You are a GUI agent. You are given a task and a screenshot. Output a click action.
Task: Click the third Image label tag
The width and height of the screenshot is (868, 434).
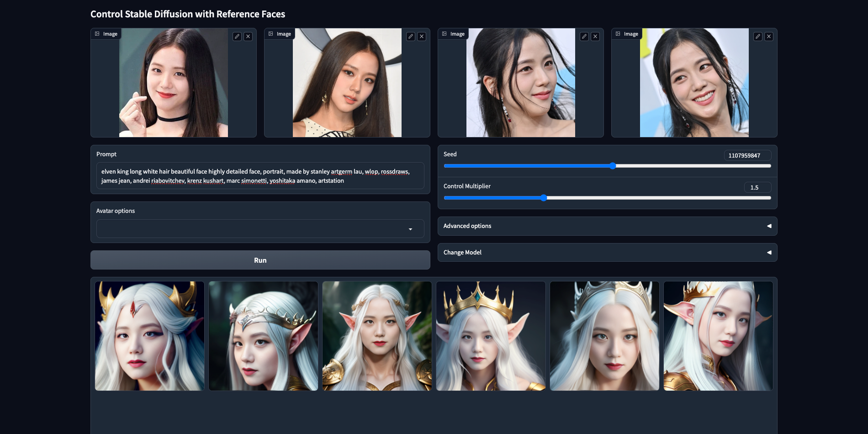tap(453, 34)
